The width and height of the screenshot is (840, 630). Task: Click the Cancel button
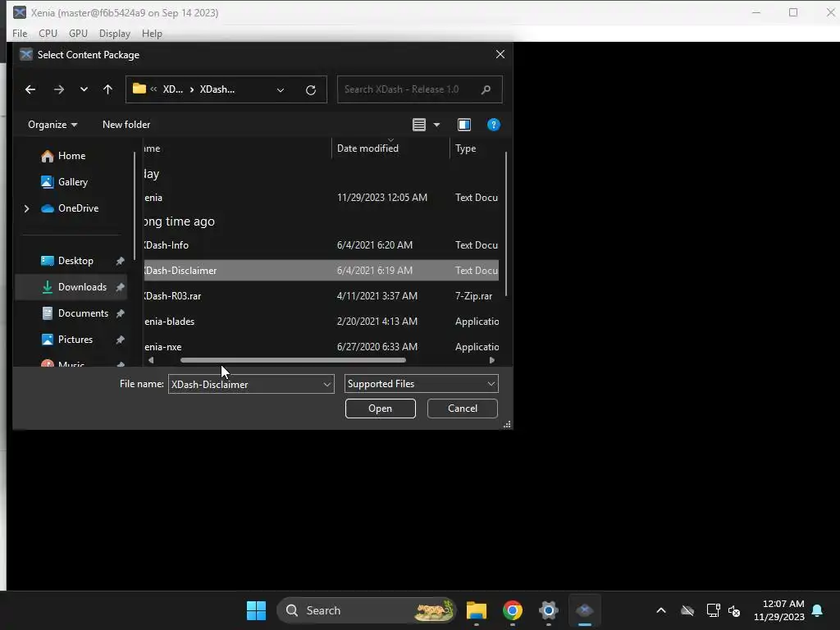(463, 409)
